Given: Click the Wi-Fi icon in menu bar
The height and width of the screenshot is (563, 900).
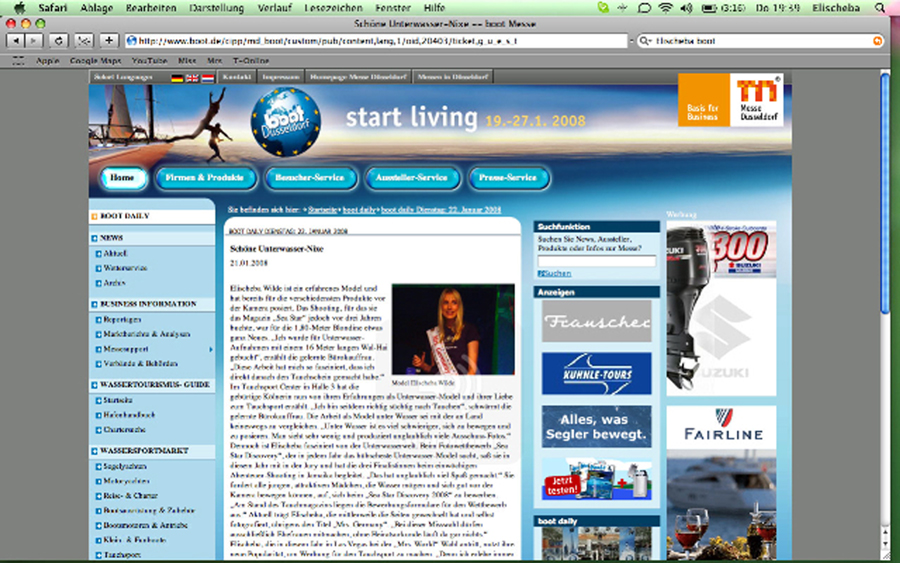Looking at the screenshot, I should click(665, 7).
